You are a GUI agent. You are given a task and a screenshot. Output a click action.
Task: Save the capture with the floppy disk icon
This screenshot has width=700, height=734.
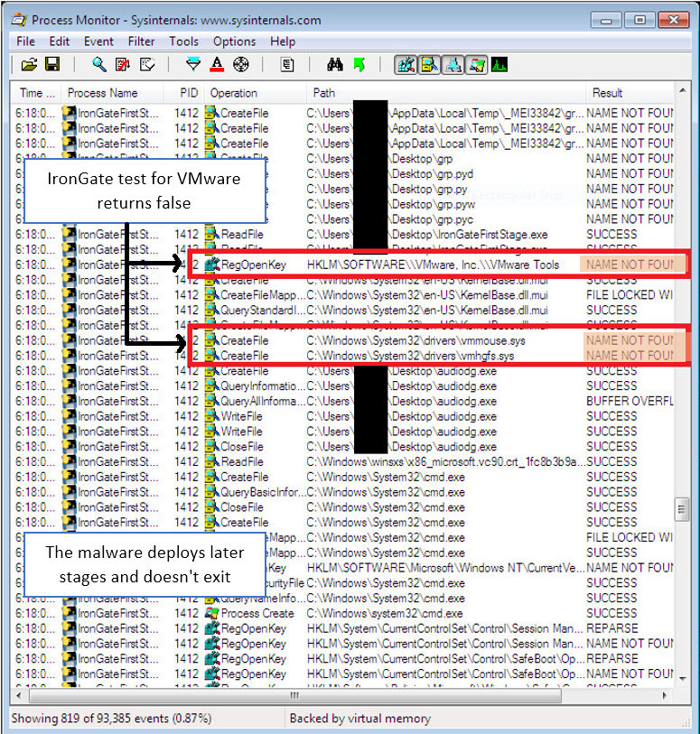tap(52, 65)
